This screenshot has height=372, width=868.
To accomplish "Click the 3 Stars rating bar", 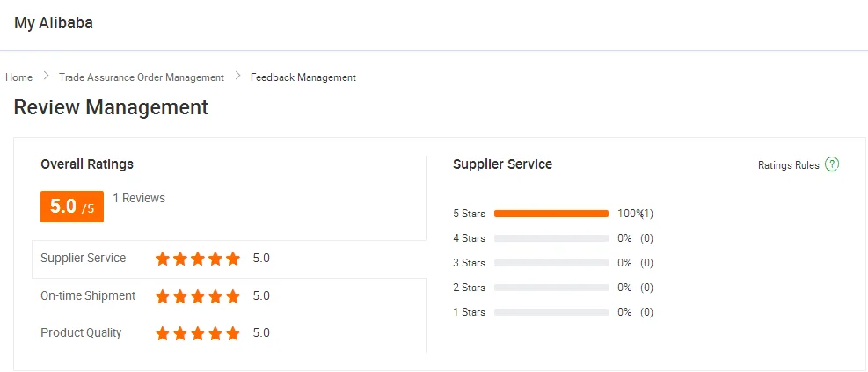I will (x=551, y=263).
